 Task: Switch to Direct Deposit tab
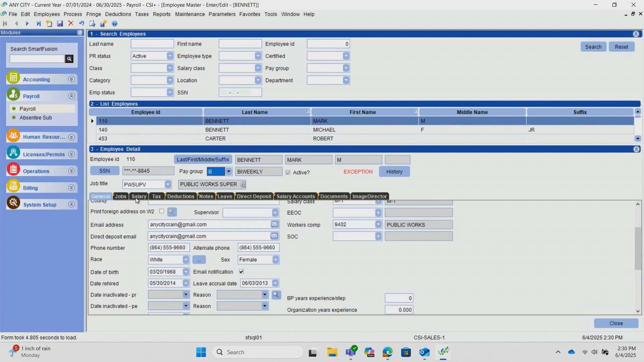click(254, 196)
